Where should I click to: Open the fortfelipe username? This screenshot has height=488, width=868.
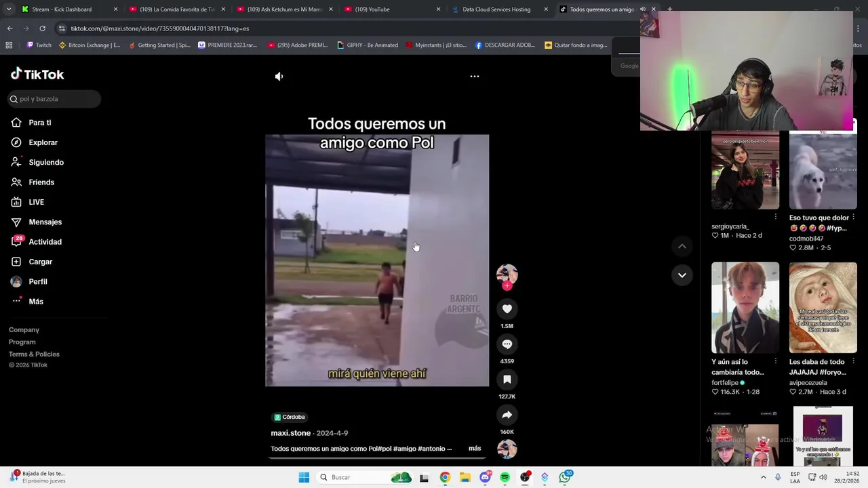tap(725, 383)
